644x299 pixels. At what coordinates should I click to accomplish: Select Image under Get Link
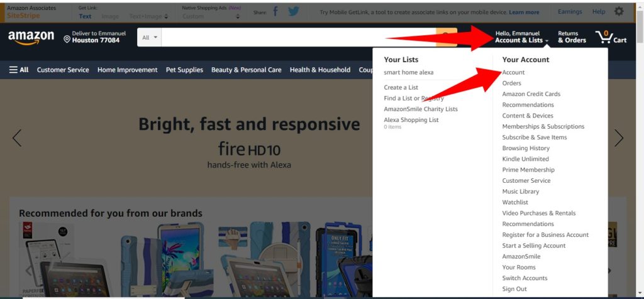[x=110, y=16]
